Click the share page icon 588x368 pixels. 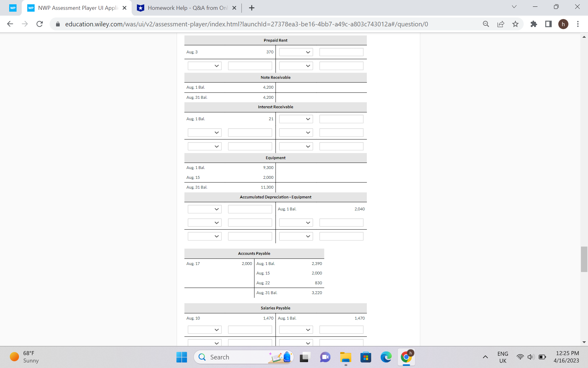pos(501,24)
